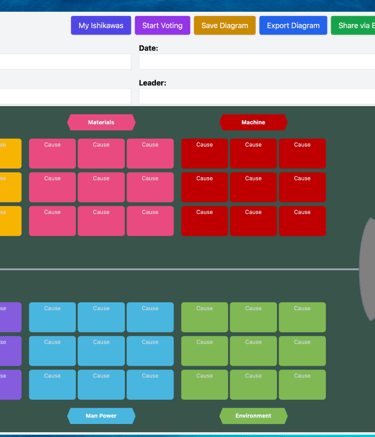Image resolution: width=375 pixels, height=437 pixels.
Task: Click top-middle green Environment Cause box
Action: (253, 317)
